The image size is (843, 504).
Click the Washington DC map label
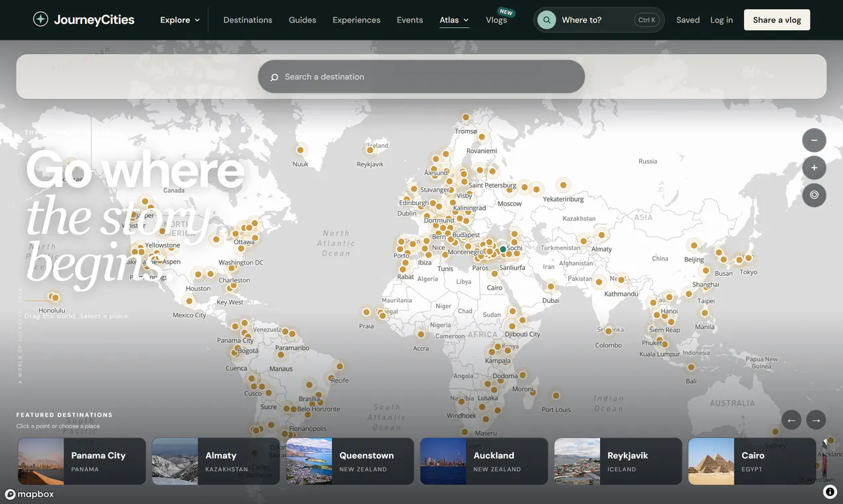[241, 263]
